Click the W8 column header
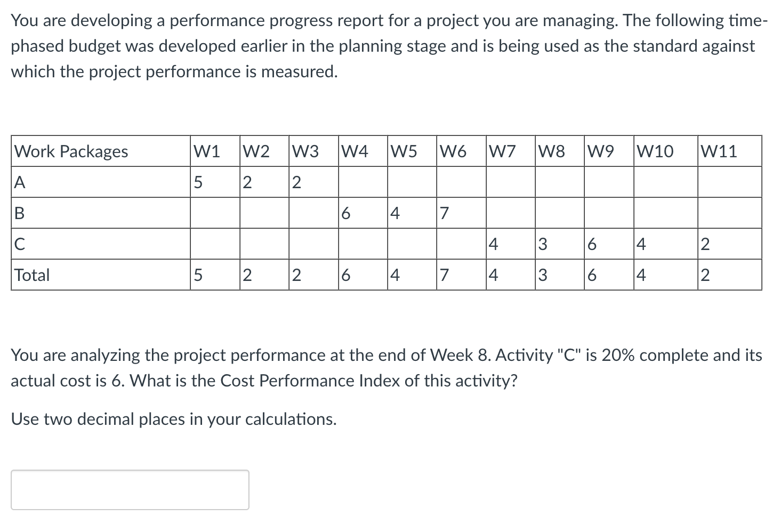Viewport: 773px width, 532px height. pos(550,151)
